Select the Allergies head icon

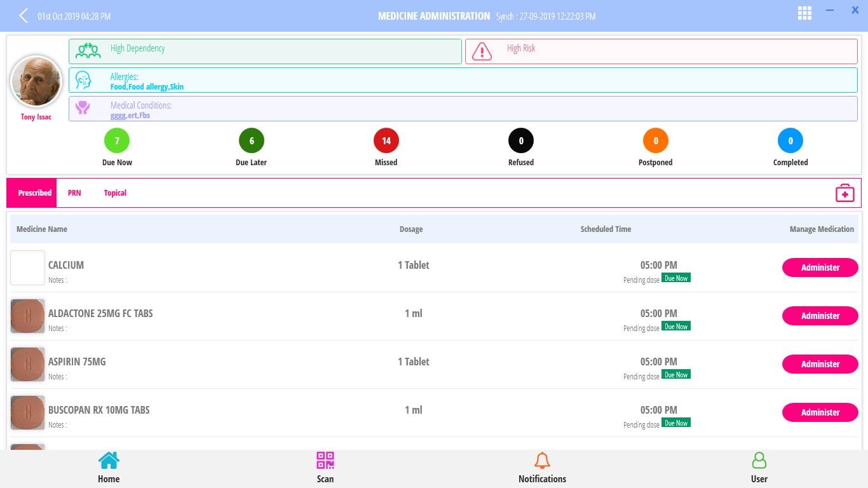(83, 79)
